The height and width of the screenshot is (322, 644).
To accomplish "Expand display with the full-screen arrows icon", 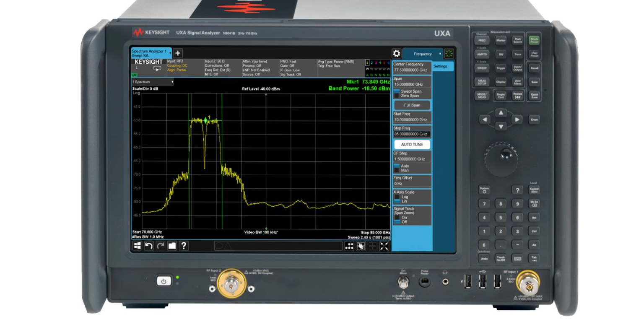I will click(x=384, y=246).
